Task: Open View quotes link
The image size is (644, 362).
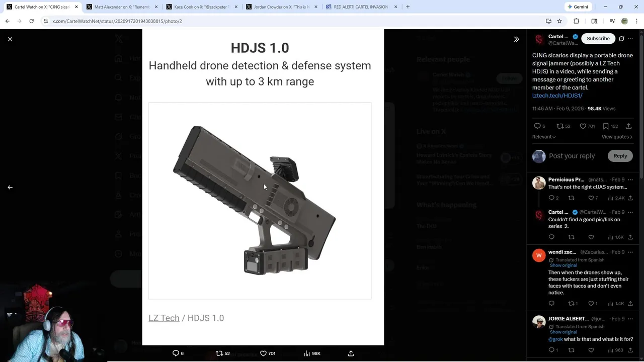Action: point(617,137)
